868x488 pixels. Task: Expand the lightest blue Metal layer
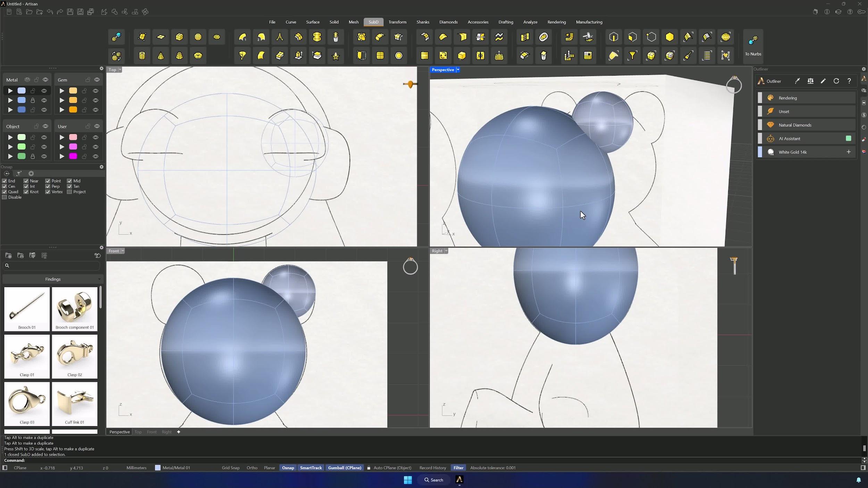pos(10,91)
